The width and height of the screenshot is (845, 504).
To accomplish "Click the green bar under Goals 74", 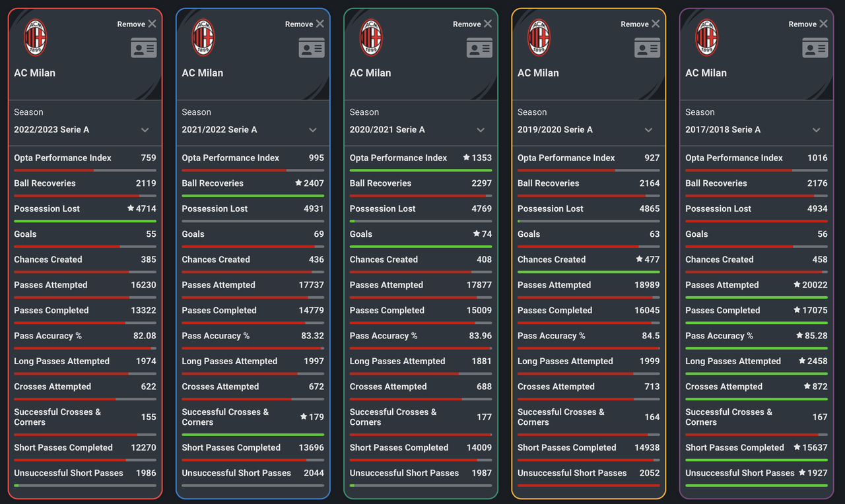I will click(x=421, y=247).
